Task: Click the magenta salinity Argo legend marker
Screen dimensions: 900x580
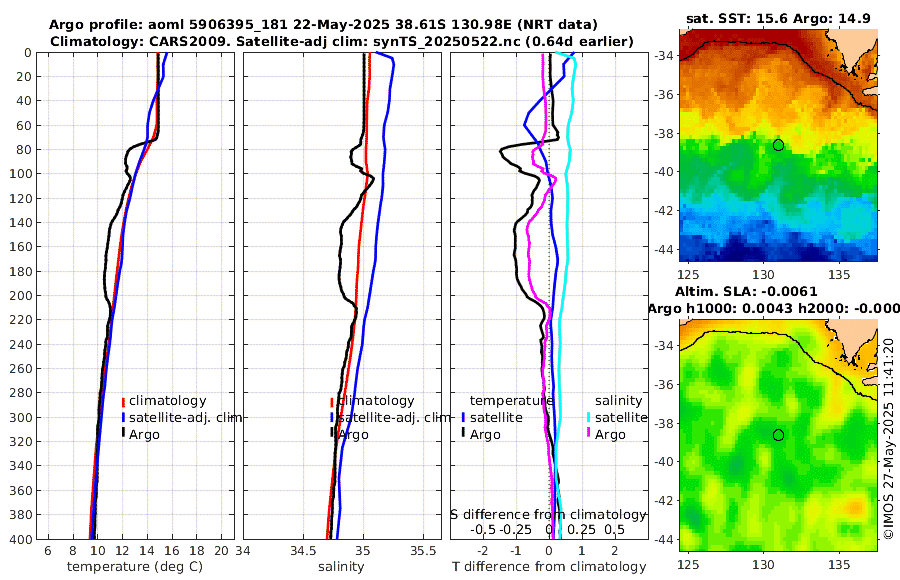Action: pos(589,434)
